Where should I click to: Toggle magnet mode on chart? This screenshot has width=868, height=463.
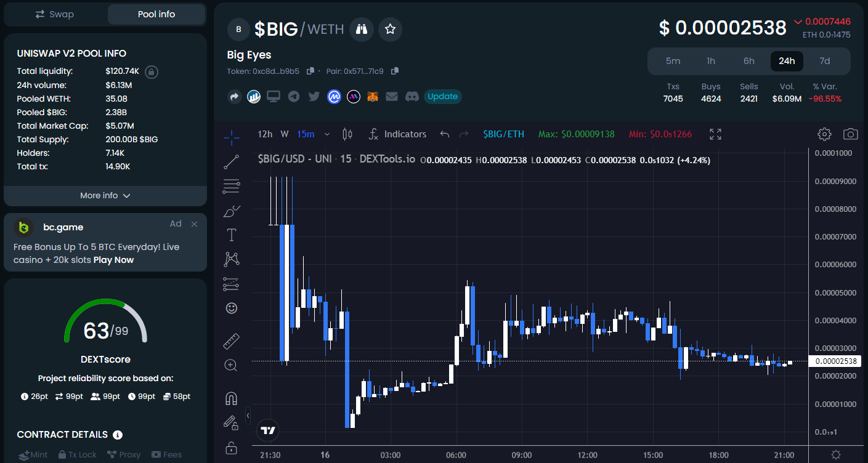231,398
